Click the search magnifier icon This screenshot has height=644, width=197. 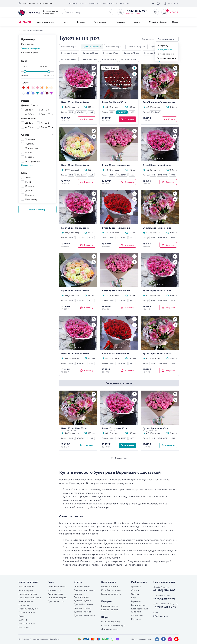coord(110,12)
